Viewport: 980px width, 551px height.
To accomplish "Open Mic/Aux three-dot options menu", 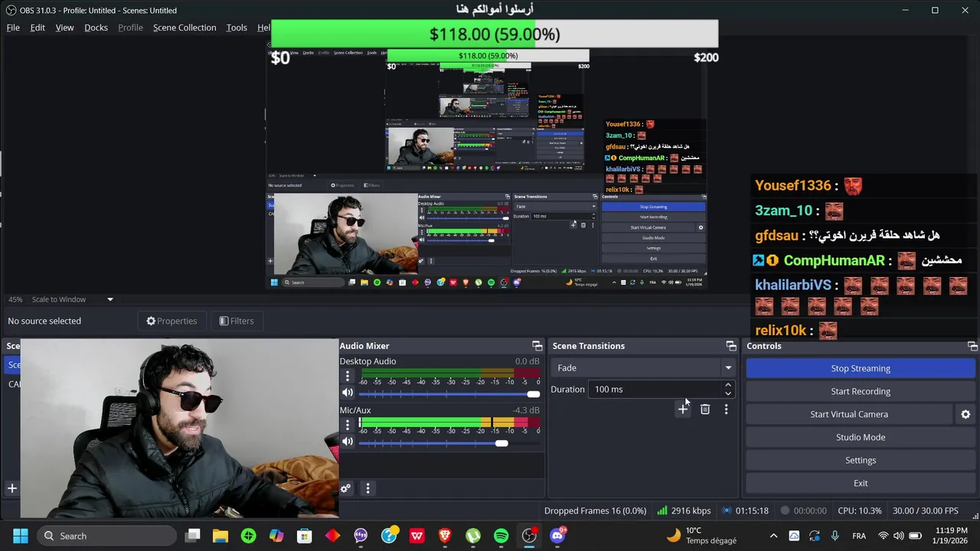I will (348, 425).
